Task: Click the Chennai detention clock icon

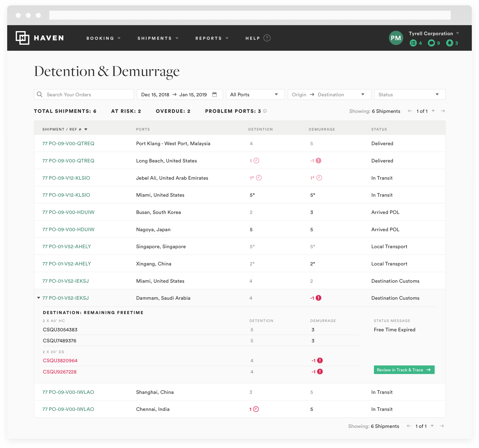Action: coord(256,409)
